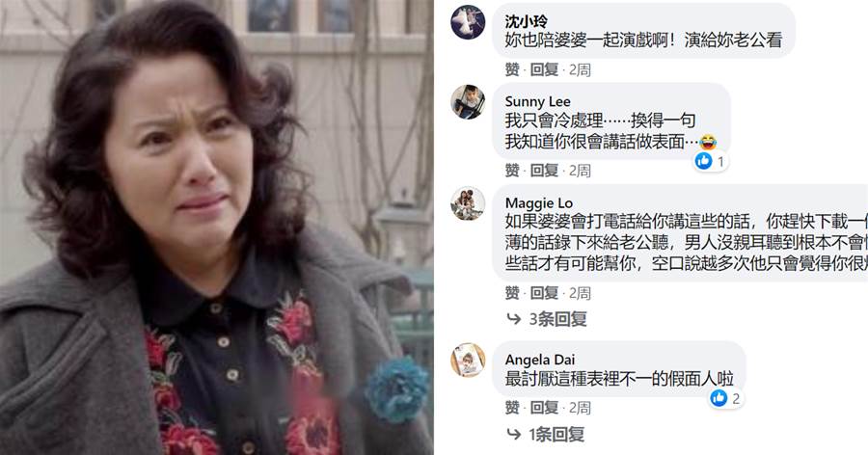This screenshot has width=868, height=455.
Task: Like Sunny Lee's comment with 赞
Action: [512, 171]
